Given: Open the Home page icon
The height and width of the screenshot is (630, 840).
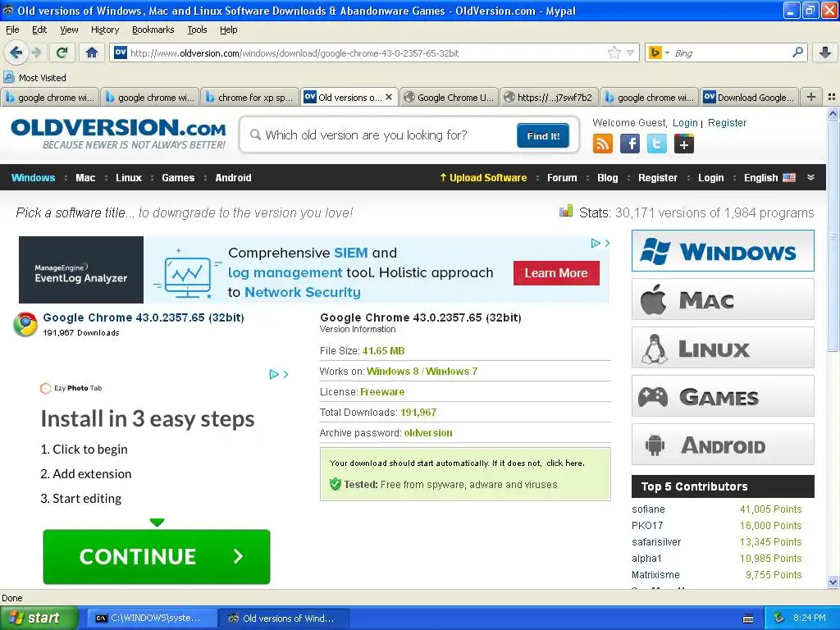Looking at the screenshot, I should coord(92,52).
